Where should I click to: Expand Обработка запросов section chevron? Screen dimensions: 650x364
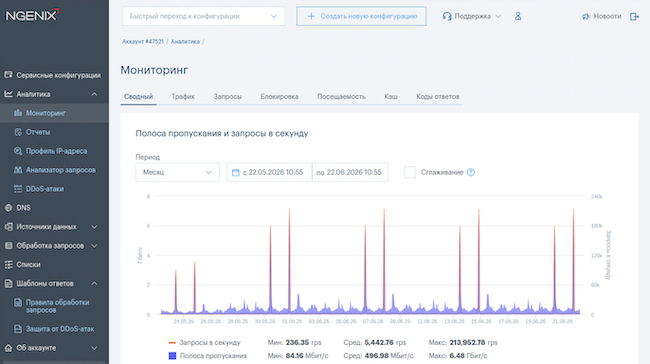tap(94, 246)
